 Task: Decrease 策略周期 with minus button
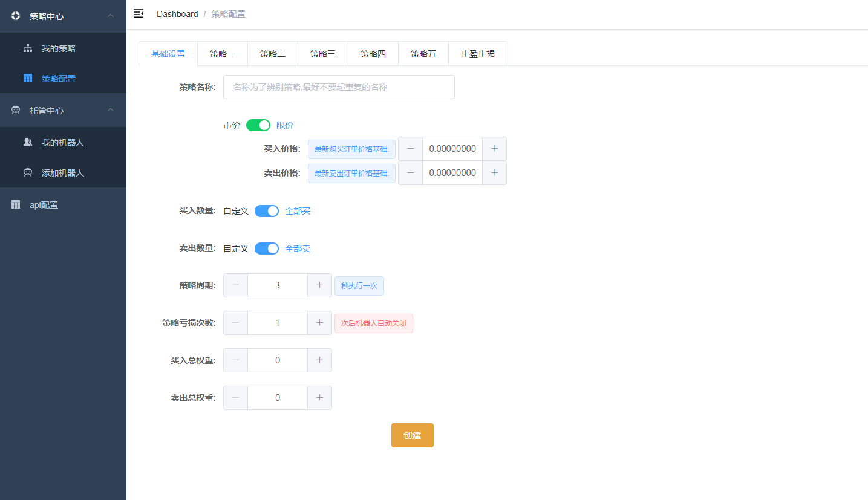pos(236,285)
